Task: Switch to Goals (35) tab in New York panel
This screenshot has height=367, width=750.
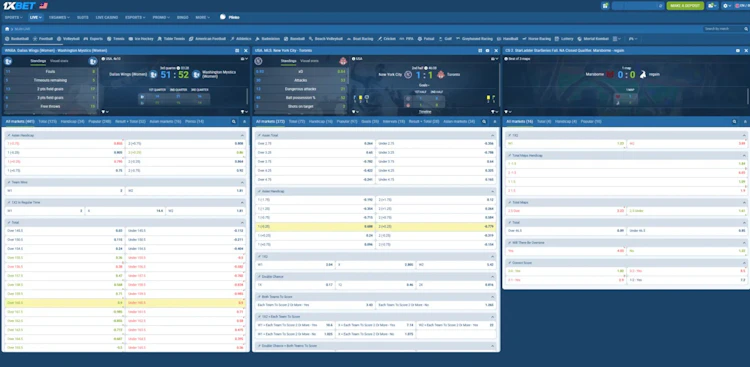Action: pos(370,122)
